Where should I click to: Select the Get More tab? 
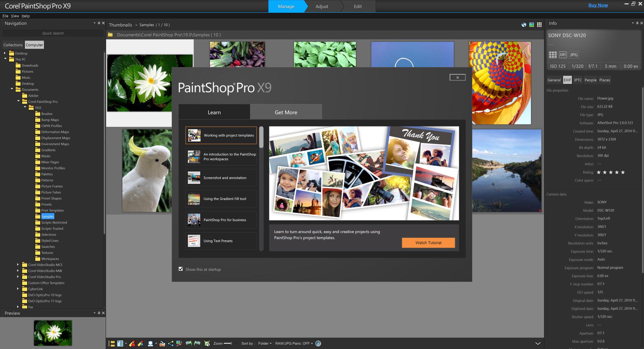286,112
